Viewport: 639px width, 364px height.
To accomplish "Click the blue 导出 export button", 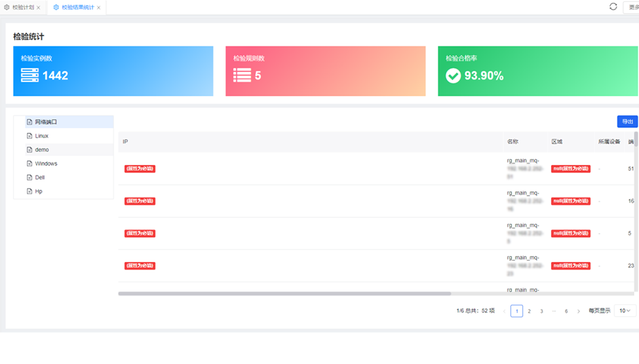I will [x=627, y=122].
